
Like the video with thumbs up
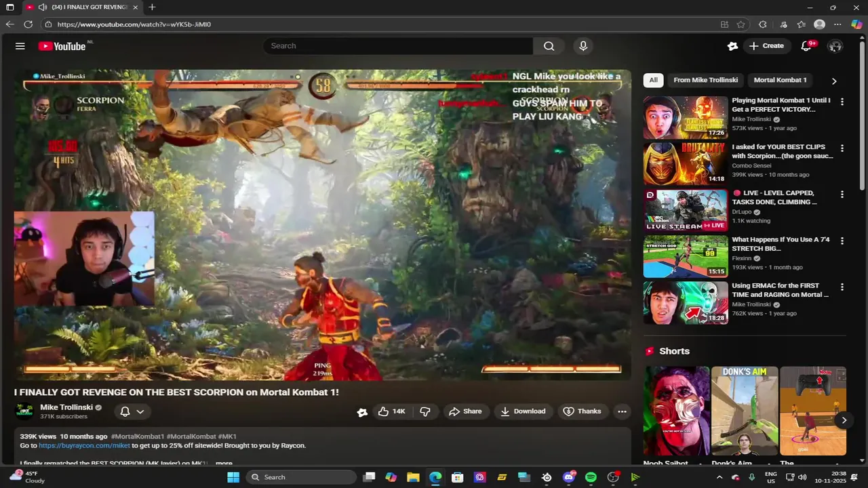coord(391,411)
